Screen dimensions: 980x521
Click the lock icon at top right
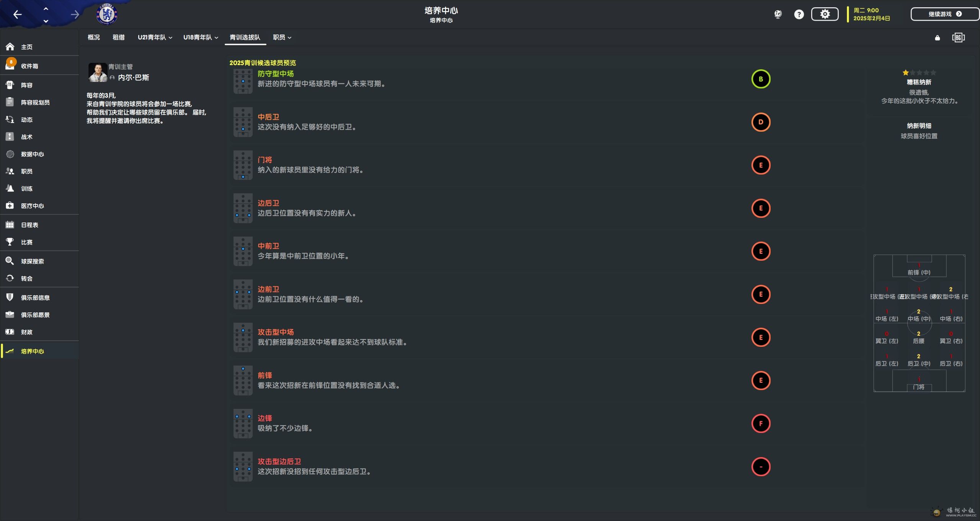pos(937,38)
